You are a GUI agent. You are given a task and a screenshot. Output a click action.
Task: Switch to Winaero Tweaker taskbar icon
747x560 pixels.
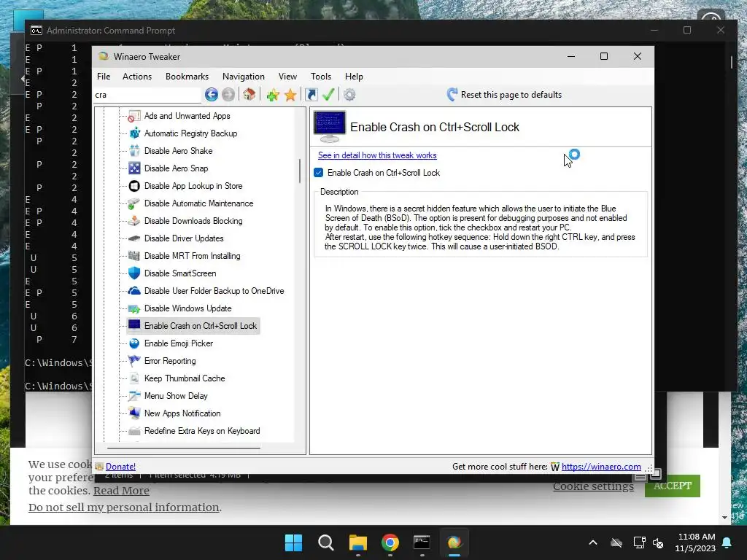(454, 542)
